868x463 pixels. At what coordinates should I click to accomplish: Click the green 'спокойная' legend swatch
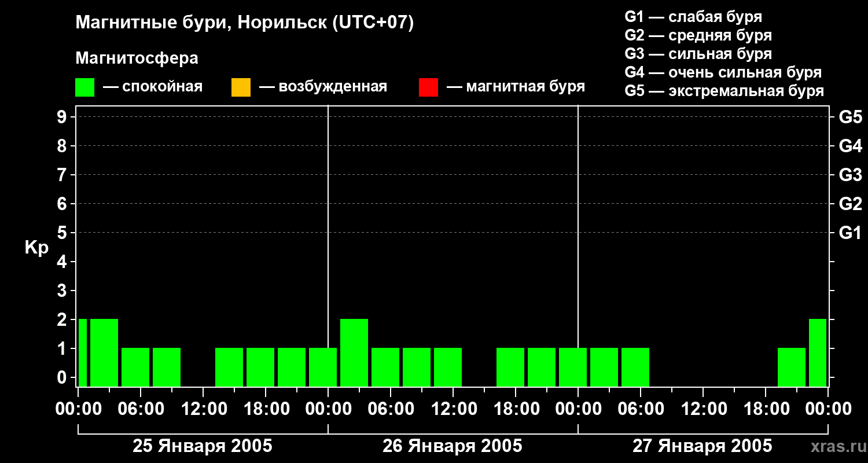85,87
